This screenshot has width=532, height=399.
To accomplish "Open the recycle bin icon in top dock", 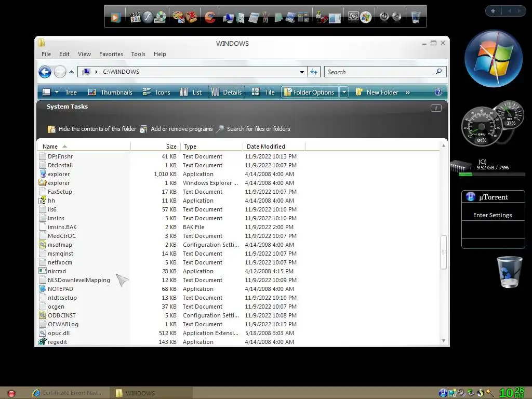I will click(x=415, y=17).
